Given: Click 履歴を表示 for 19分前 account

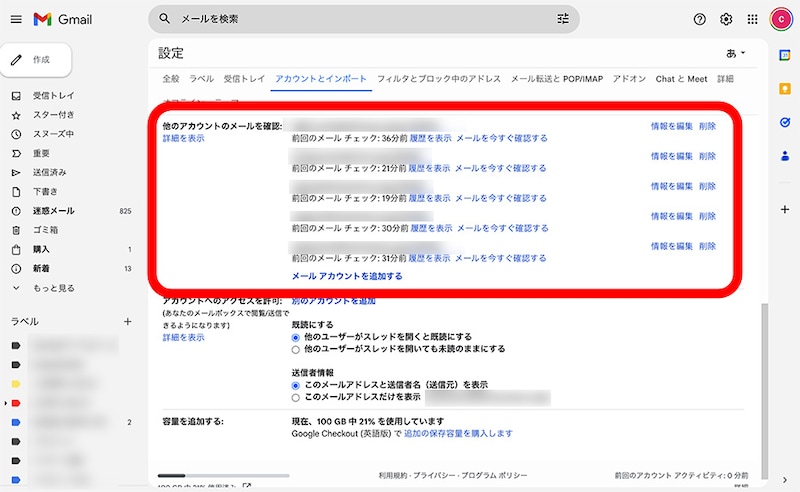Looking at the screenshot, I should pos(429,198).
